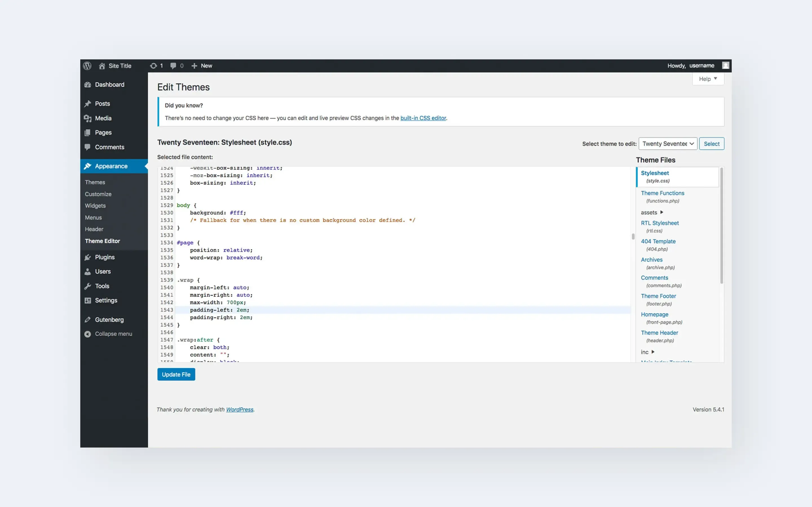Open comments bubble in admin bar
The image size is (812, 507).
click(173, 66)
